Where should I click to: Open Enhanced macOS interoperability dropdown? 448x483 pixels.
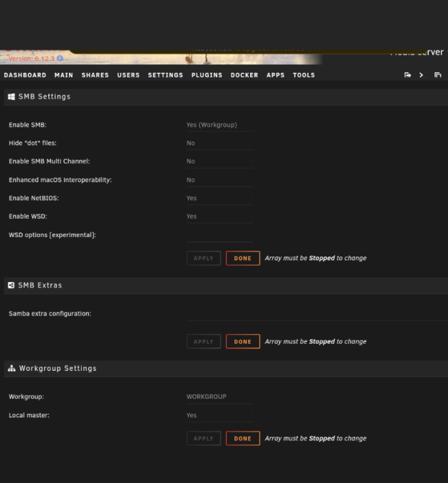coord(220,180)
